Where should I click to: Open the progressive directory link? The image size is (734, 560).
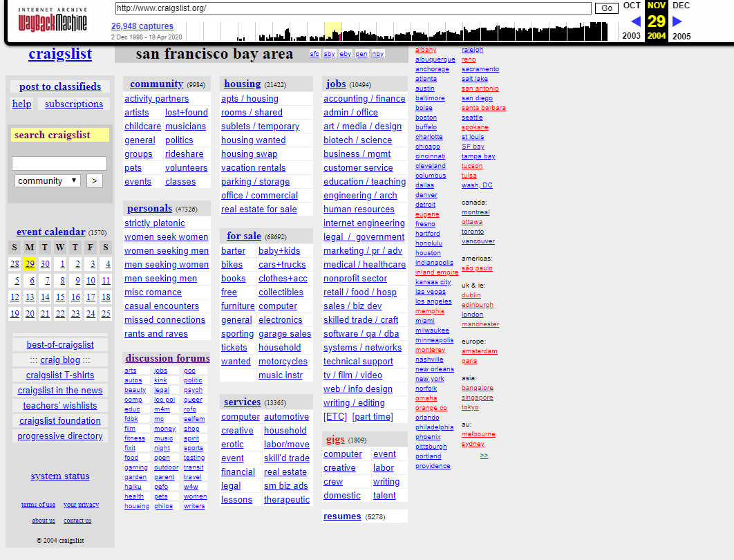tap(60, 436)
